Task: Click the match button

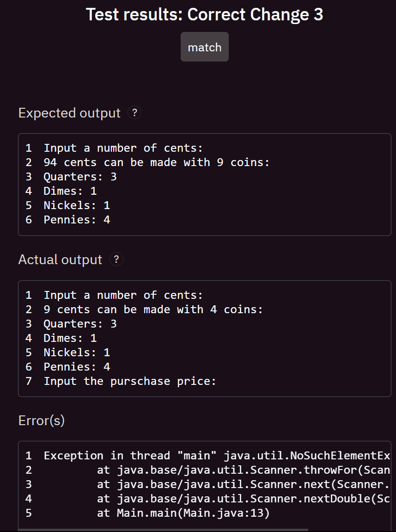Action: (205, 47)
